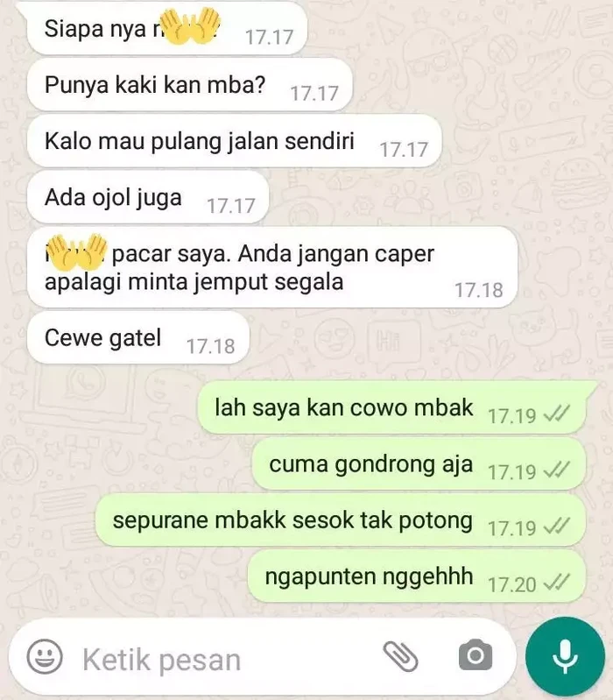Tap 'sepurane mbakk sesok tak potong' bubble
This screenshot has height=700, width=613.
point(341,520)
